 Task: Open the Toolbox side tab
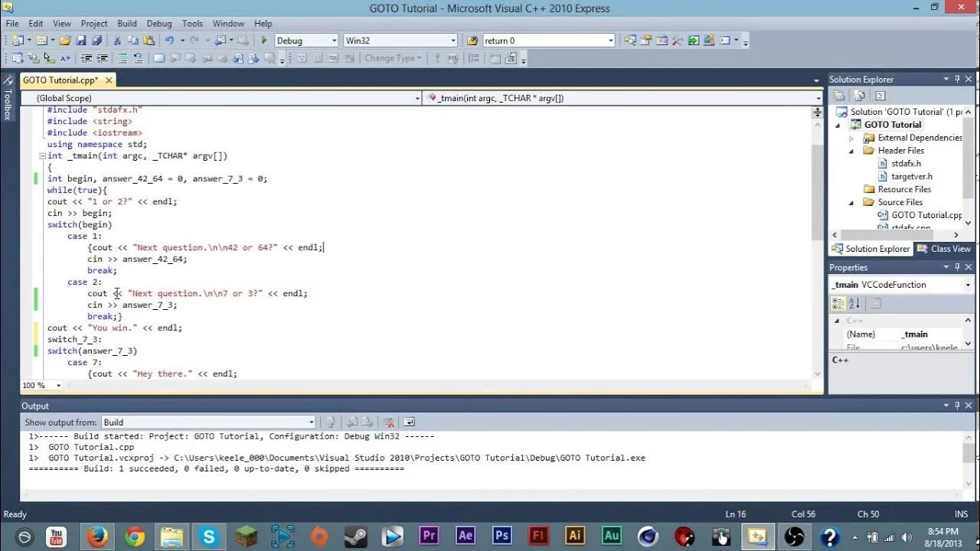click(8, 98)
